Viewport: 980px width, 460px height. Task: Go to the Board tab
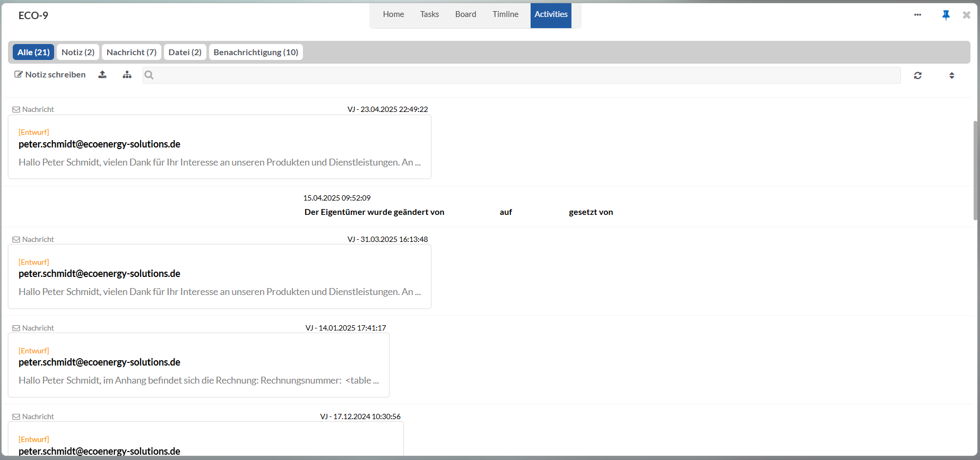pos(465,14)
